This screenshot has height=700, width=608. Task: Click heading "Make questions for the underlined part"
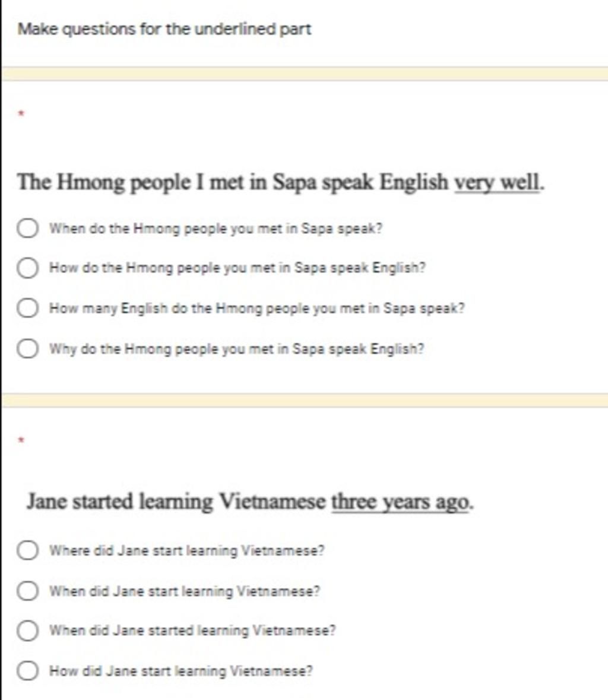click(x=164, y=29)
